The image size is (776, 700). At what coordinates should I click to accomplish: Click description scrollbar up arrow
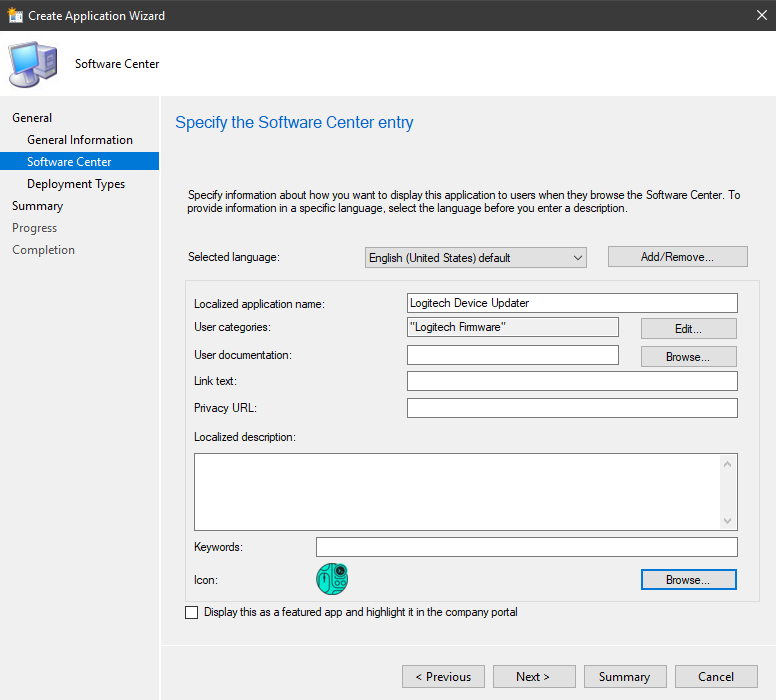click(x=728, y=464)
